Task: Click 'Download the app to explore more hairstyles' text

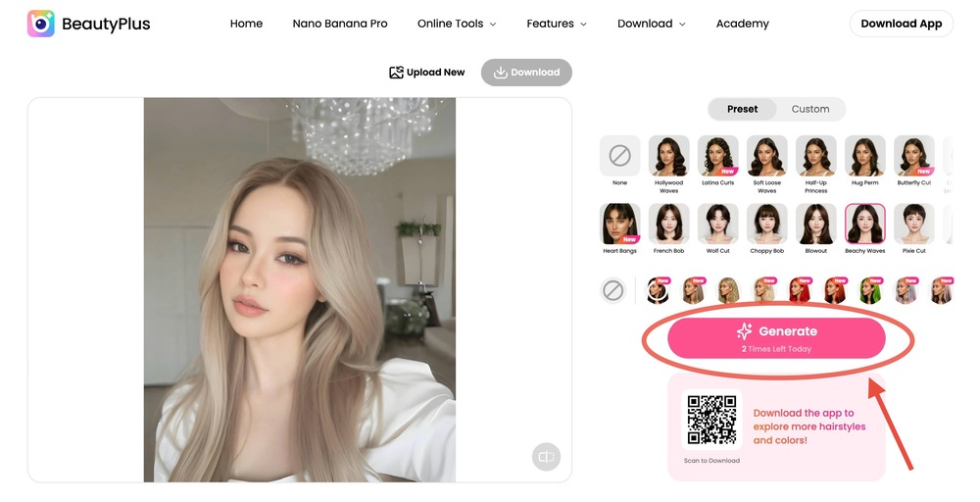Action: tap(809, 427)
